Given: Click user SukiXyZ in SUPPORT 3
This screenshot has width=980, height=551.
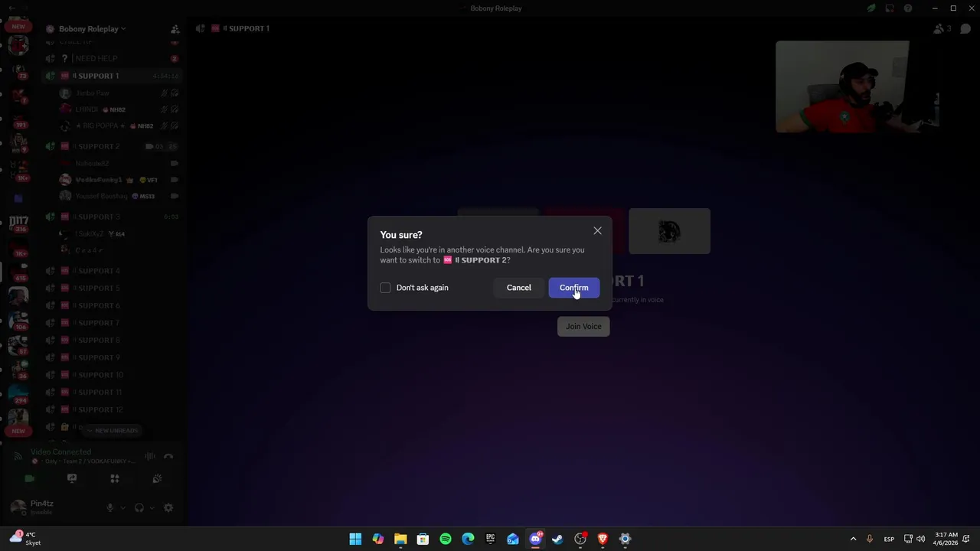Looking at the screenshot, I should click(x=119, y=234).
